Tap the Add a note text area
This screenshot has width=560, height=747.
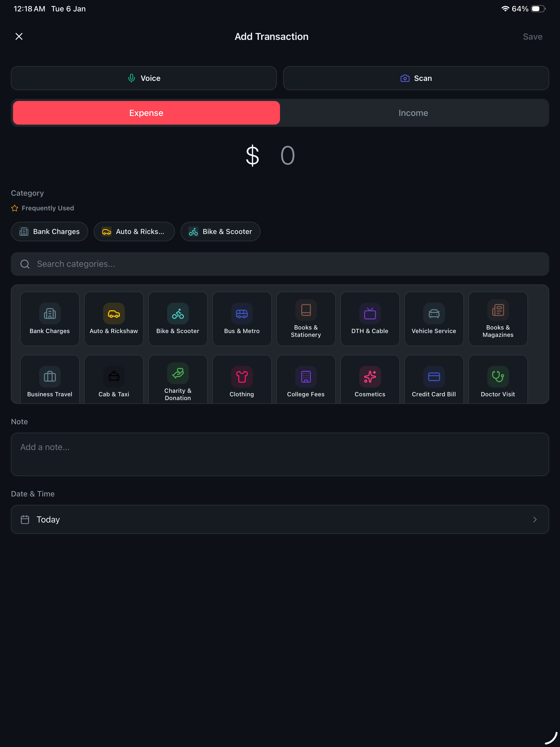(x=280, y=454)
